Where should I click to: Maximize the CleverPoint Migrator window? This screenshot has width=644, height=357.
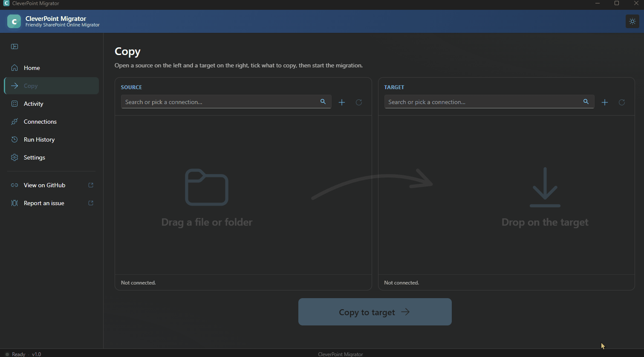[x=616, y=3]
